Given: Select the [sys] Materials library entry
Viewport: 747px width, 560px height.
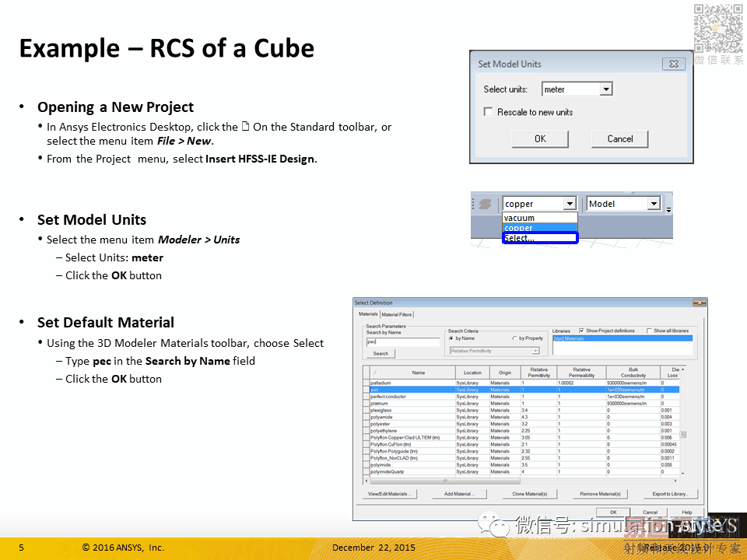Looking at the screenshot, I should pos(622,338).
